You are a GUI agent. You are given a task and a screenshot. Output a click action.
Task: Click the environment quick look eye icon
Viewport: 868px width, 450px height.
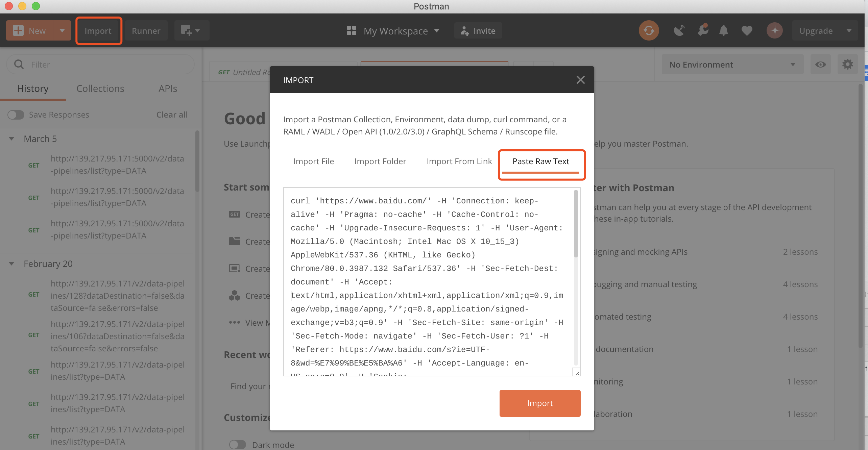coord(820,64)
